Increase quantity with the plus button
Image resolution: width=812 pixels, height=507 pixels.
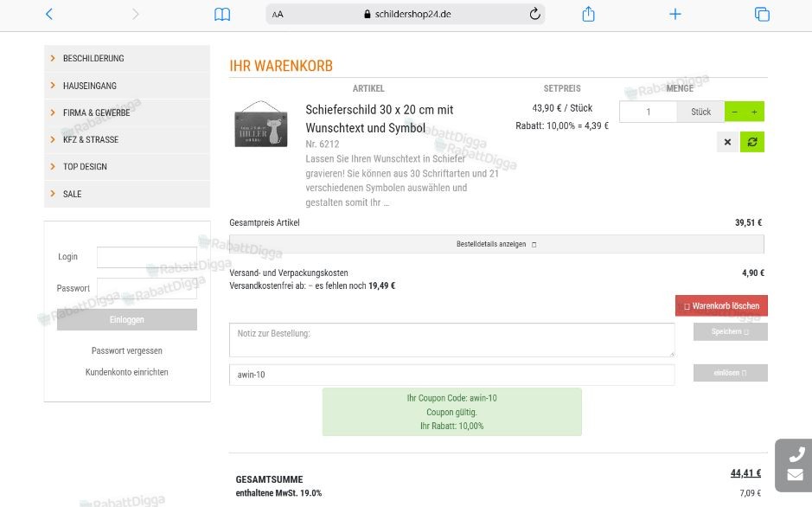(754, 112)
